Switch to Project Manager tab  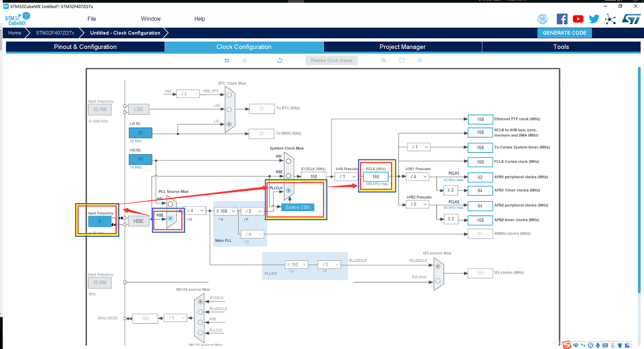pos(403,47)
